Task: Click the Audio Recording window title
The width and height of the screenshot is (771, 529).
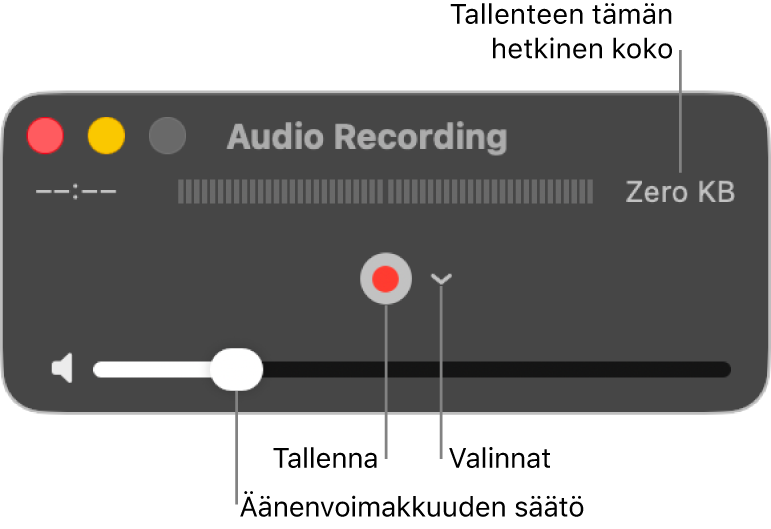Action: [367, 137]
